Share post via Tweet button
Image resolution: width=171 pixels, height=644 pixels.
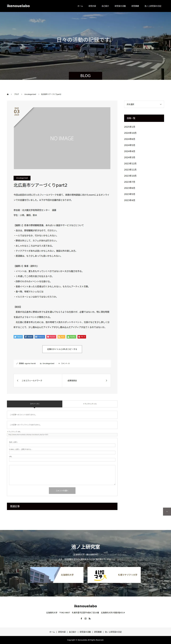coord(18,337)
